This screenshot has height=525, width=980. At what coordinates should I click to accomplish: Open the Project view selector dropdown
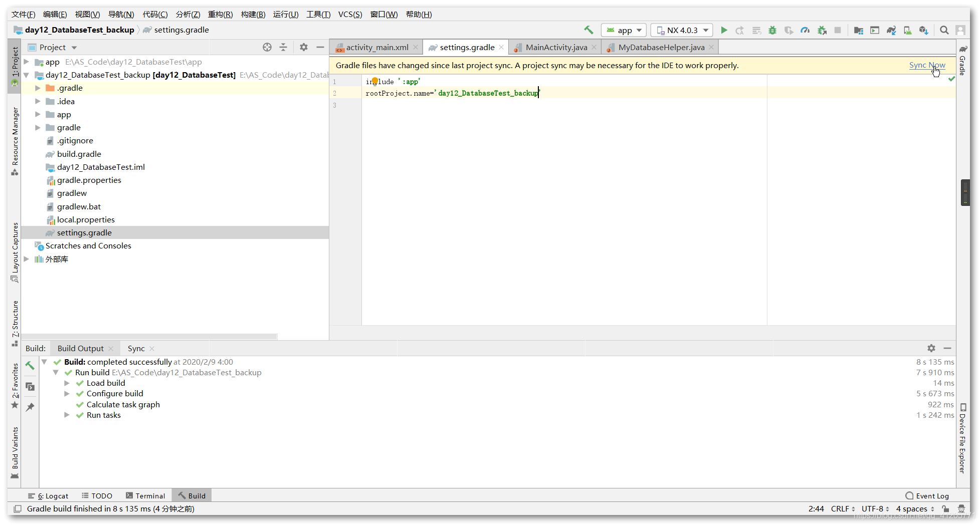point(53,47)
